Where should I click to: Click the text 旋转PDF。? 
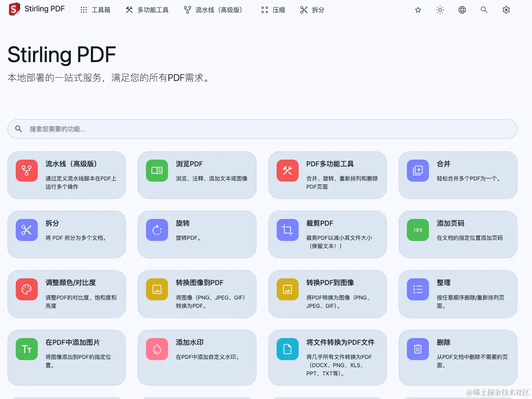tap(189, 238)
